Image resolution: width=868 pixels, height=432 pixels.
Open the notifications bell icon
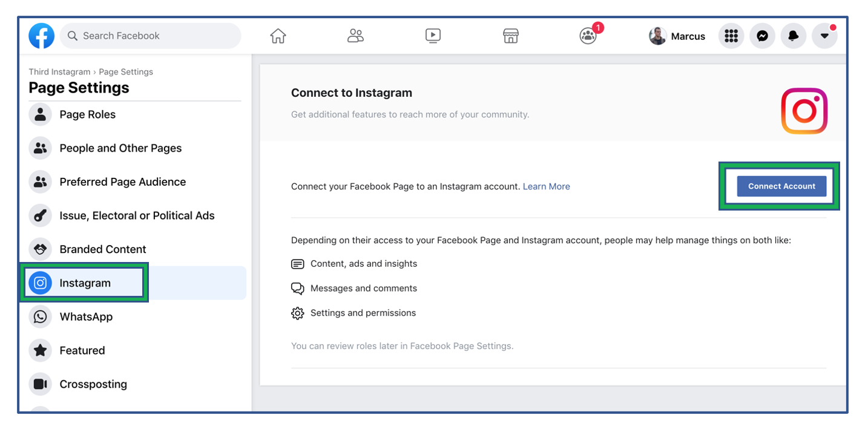pos(794,36)
